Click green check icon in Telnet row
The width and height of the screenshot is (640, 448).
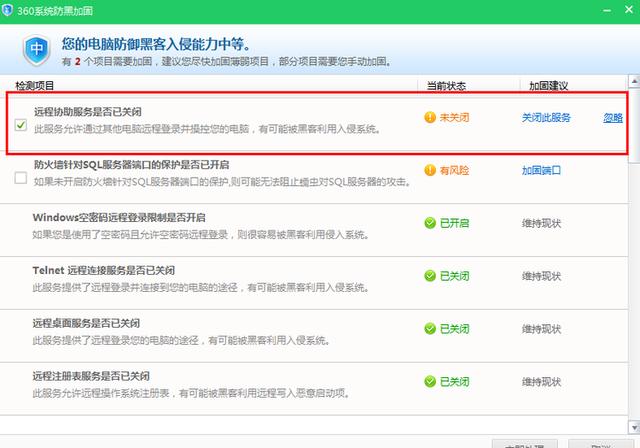point(430,276)
